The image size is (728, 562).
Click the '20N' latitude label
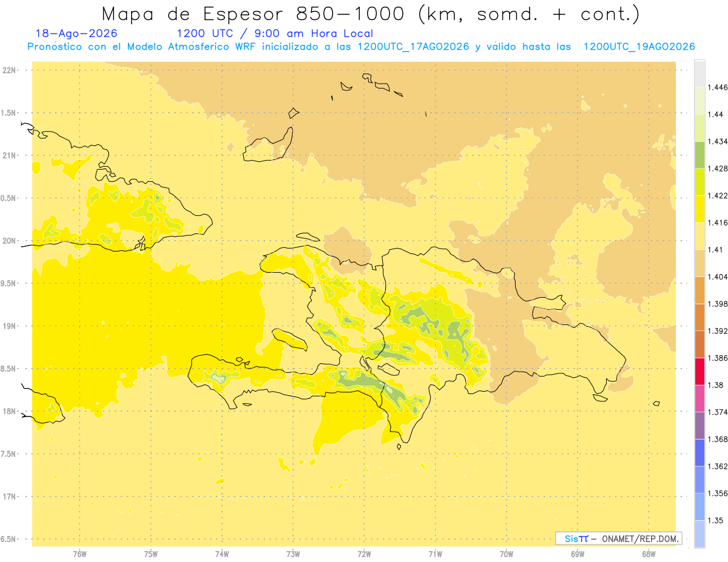pos(8,241)
